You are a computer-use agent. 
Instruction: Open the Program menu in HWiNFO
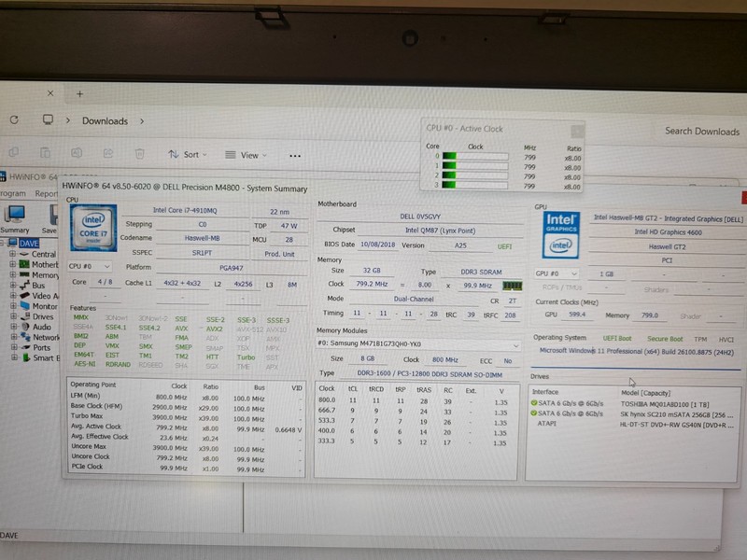[13, 193]
